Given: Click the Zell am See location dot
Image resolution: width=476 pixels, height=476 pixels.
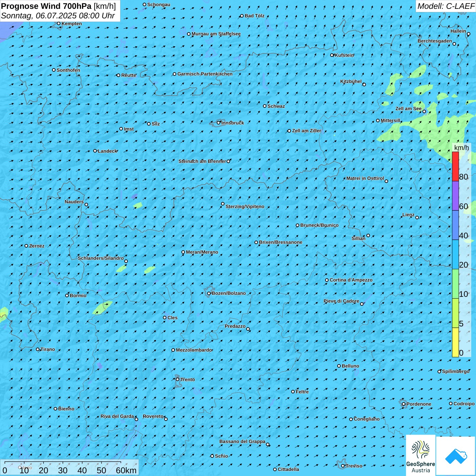Looking at the screenshot, I should point(424,112).
